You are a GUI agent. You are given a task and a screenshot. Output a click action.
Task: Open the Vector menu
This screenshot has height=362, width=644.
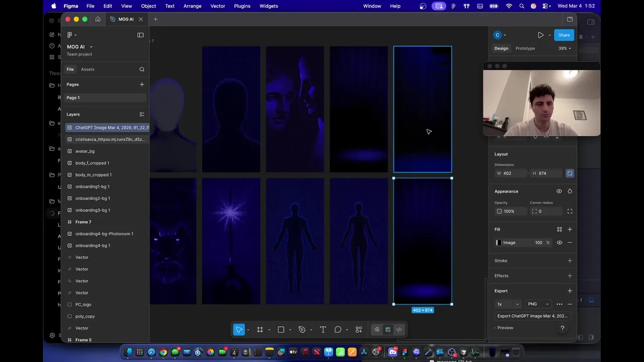218,6
